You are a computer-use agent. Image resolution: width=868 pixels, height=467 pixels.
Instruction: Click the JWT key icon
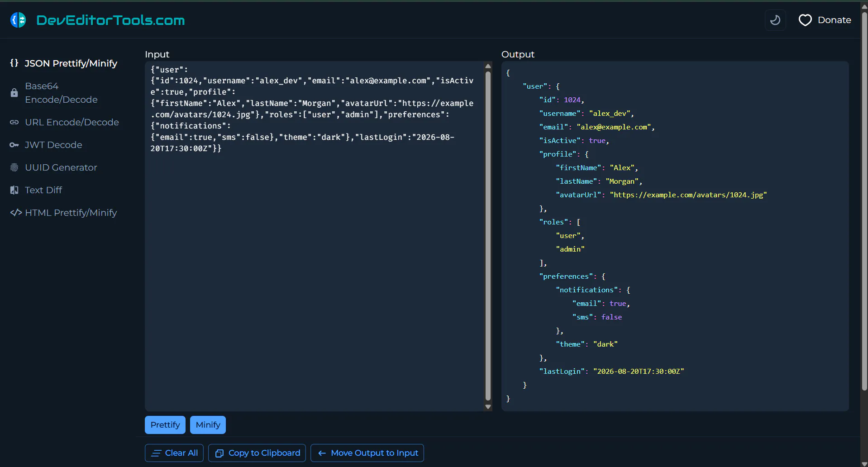(14, 145)
